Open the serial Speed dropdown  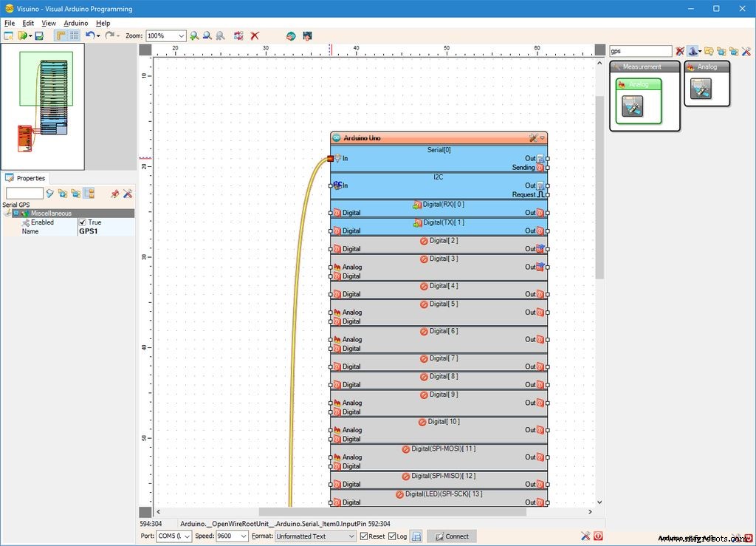pos(244,536)
